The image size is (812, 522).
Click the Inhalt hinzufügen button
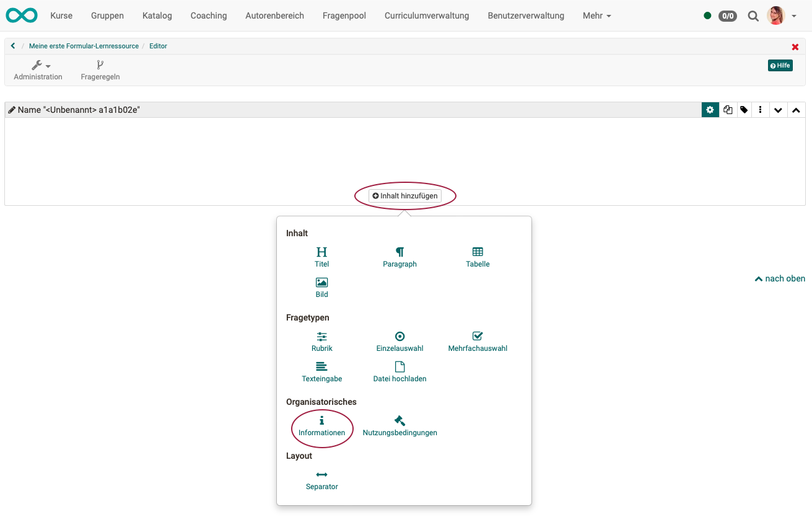pos(405,196)
